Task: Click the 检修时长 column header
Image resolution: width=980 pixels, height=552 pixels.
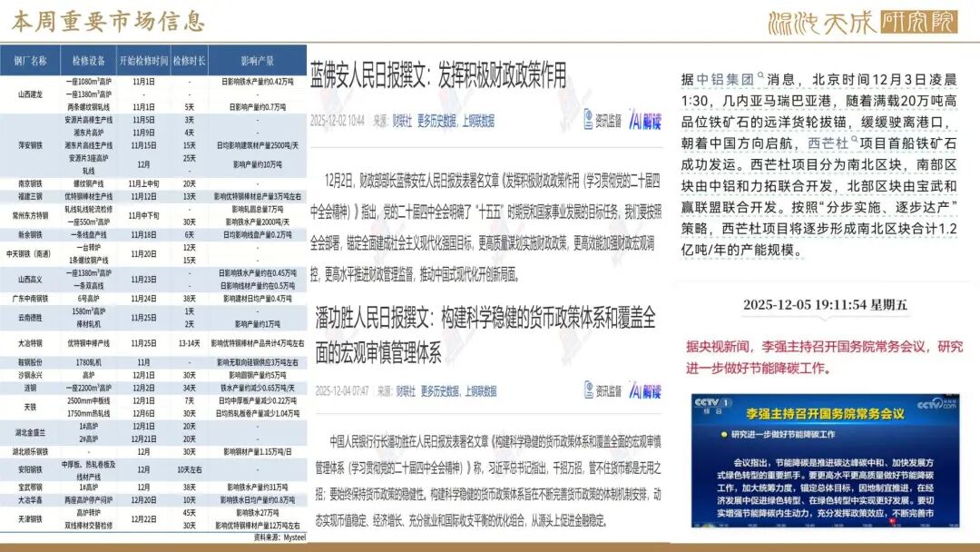Action: point(190,61)
